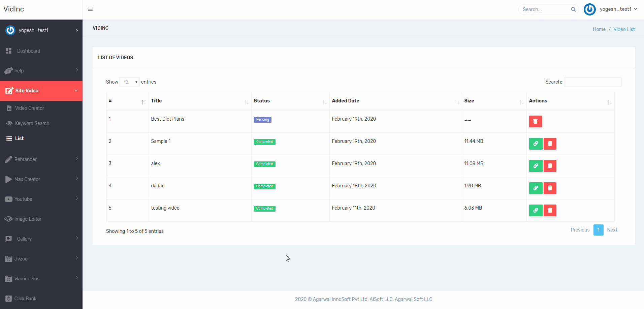Click the testing video title
The height and width of the screenshot is (309, 644).
pos(165,208)
